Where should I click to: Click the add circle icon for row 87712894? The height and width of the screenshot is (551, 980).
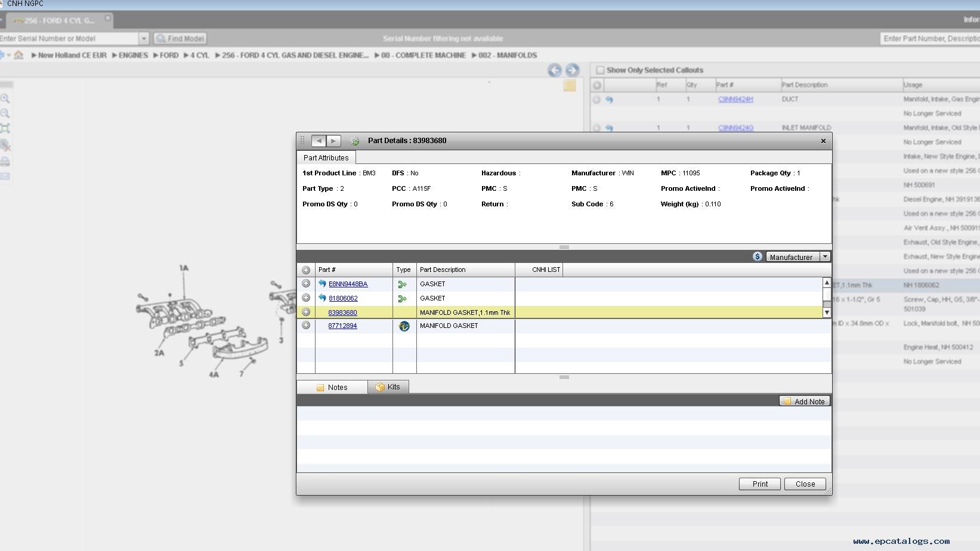(306, 326)
